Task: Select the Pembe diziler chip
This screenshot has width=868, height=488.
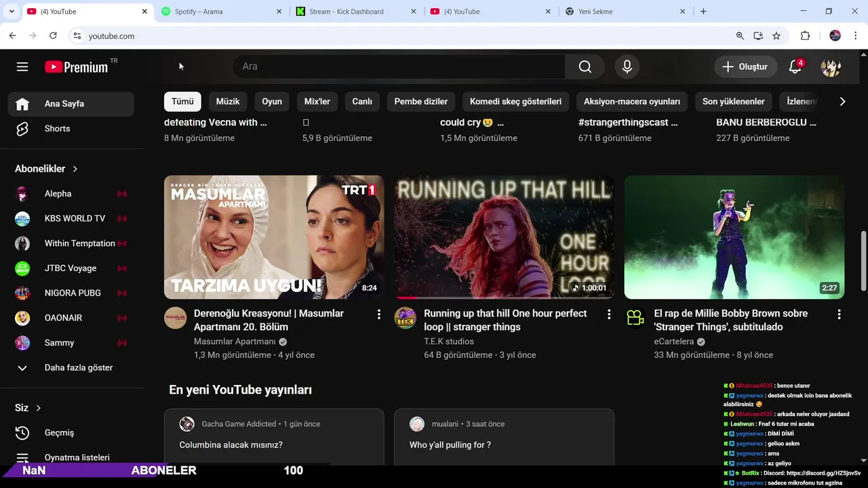Action: [x=421, y=102]
